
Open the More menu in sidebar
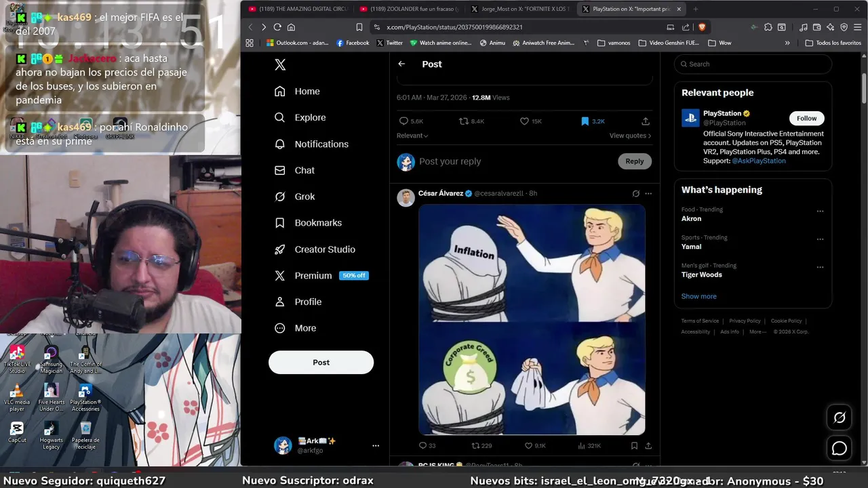295,328
